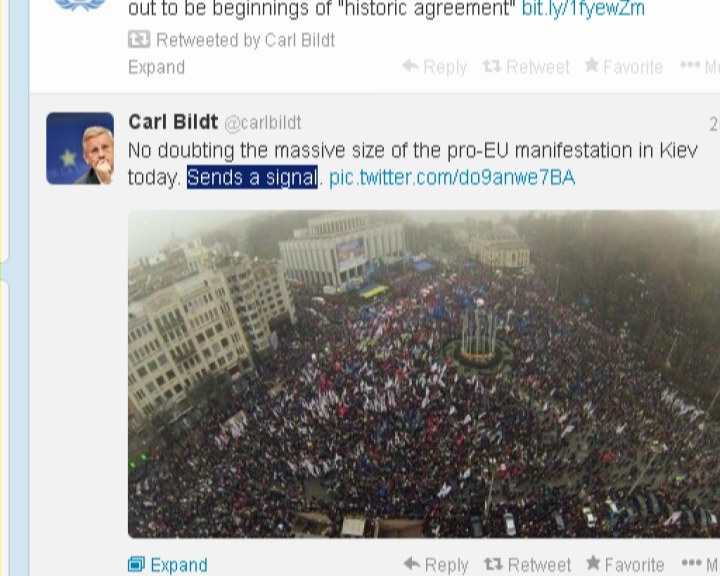This screenshot has height=576, width=720.
Task: Favorite the historic agreement tweet
Action: click(x=624, y=67)
